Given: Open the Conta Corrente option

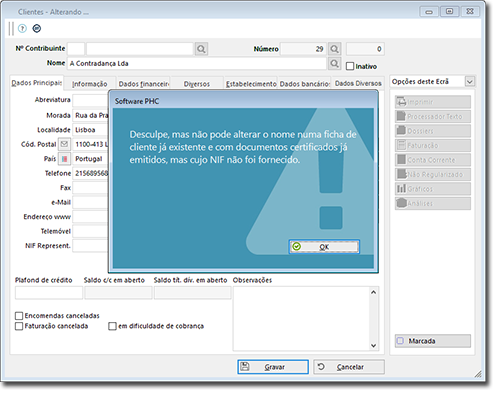Looking at the screenshot, I should [433, 160].
